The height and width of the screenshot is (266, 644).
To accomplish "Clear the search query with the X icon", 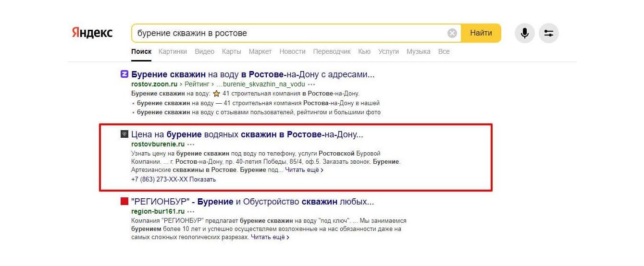I will (452, 33).
